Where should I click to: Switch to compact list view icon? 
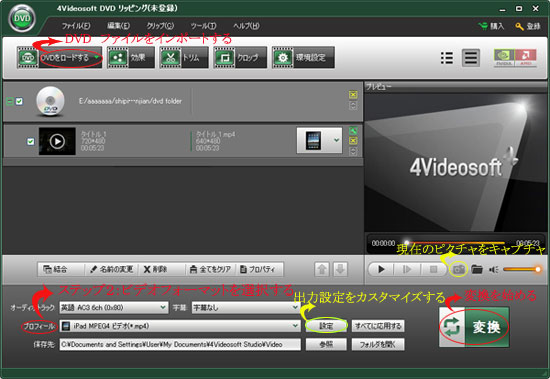point(447,58)
